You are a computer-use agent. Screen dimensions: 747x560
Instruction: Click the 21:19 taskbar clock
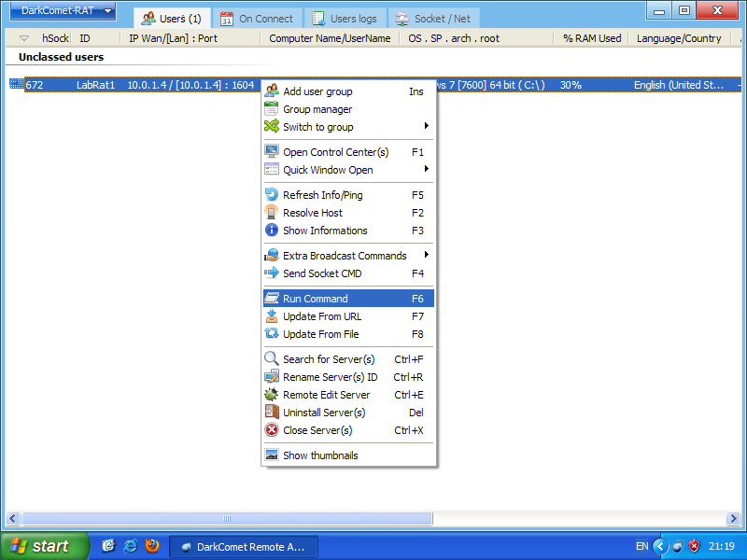[x=721, y=546]
